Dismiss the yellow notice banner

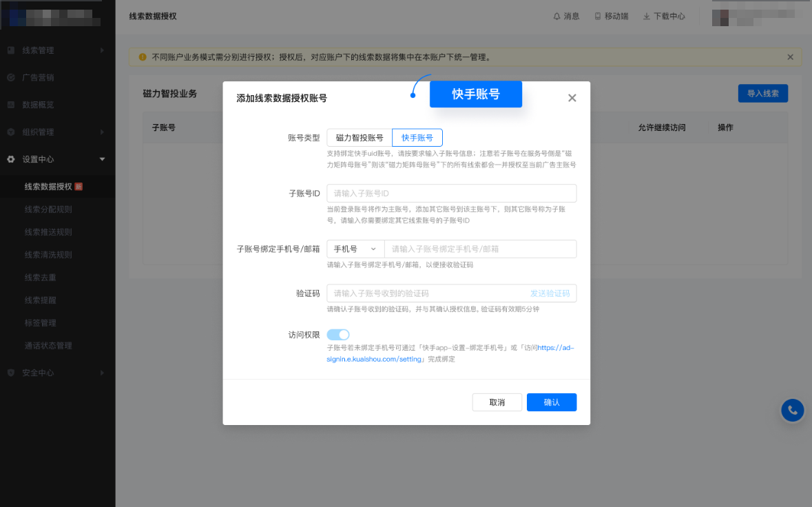click(x=790, y=57)
